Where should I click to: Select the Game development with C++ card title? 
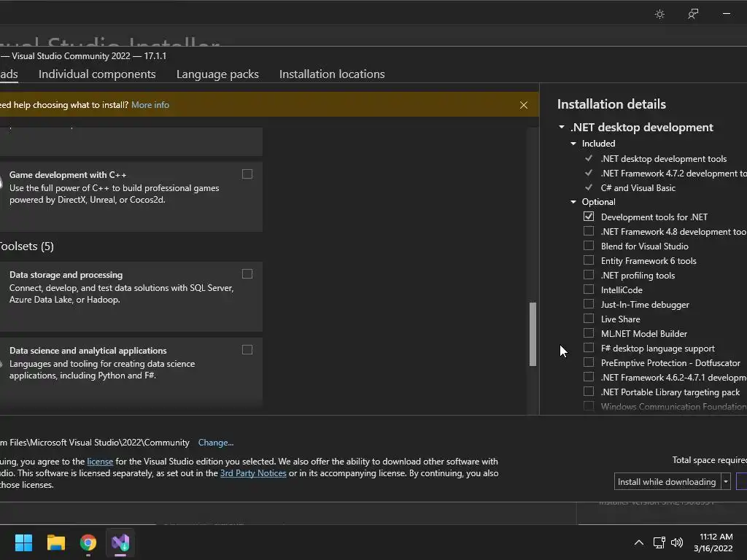[x=68, y=175]
